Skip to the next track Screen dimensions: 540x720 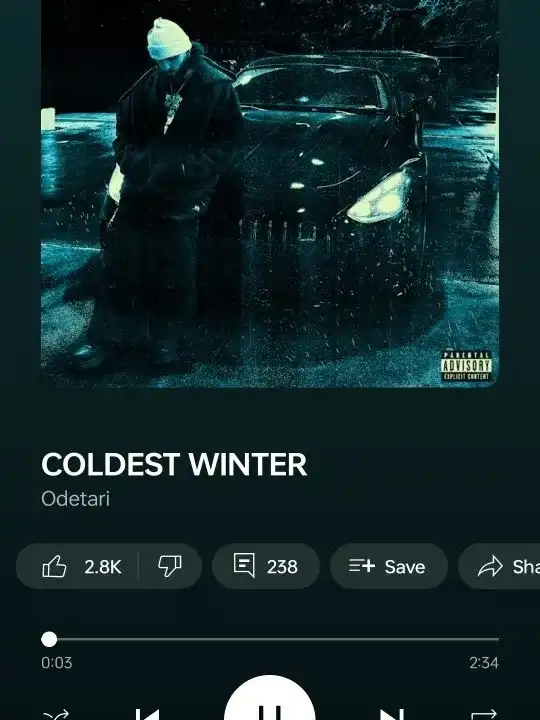click(393, 714)
